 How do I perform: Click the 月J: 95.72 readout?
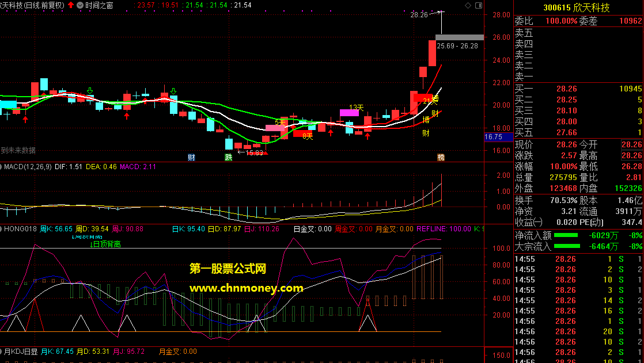coord(128,351)
